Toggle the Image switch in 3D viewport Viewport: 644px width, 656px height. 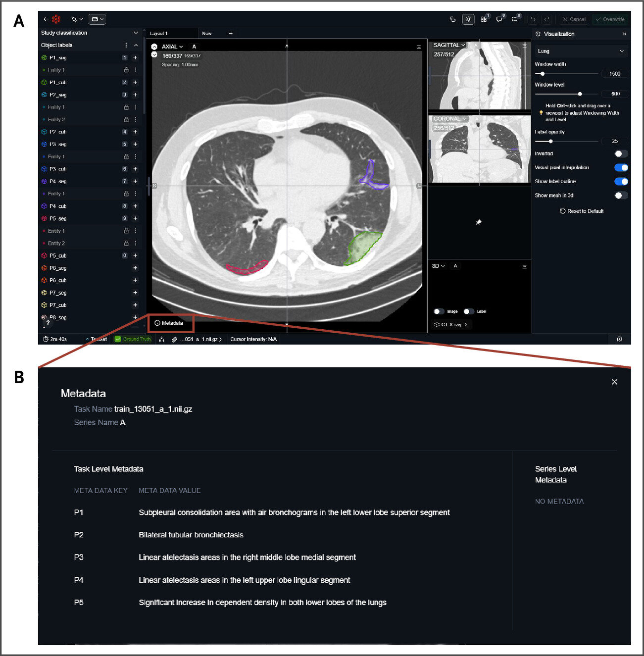tap(439, 311)
